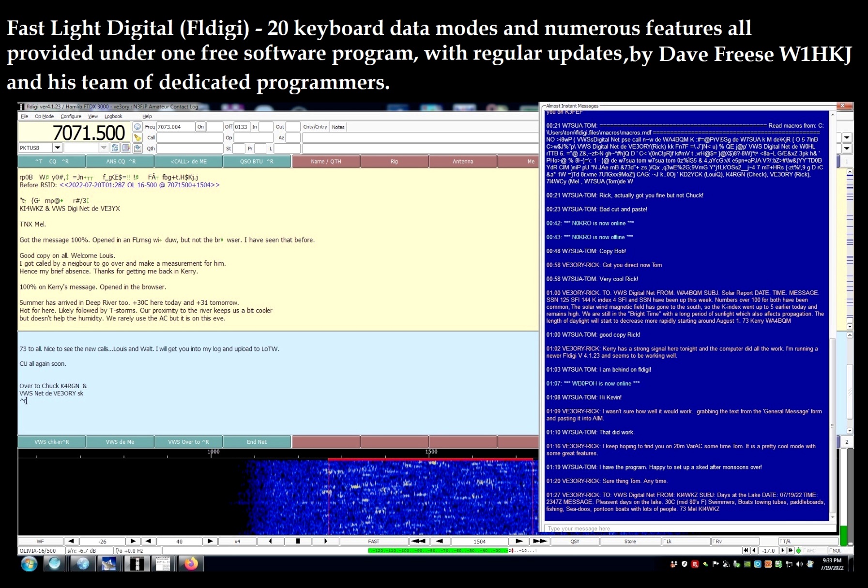
Task: Expand the bandwidth dropdown beside PKTUSB
Action: pyautogui.click(x=103, y=148)
